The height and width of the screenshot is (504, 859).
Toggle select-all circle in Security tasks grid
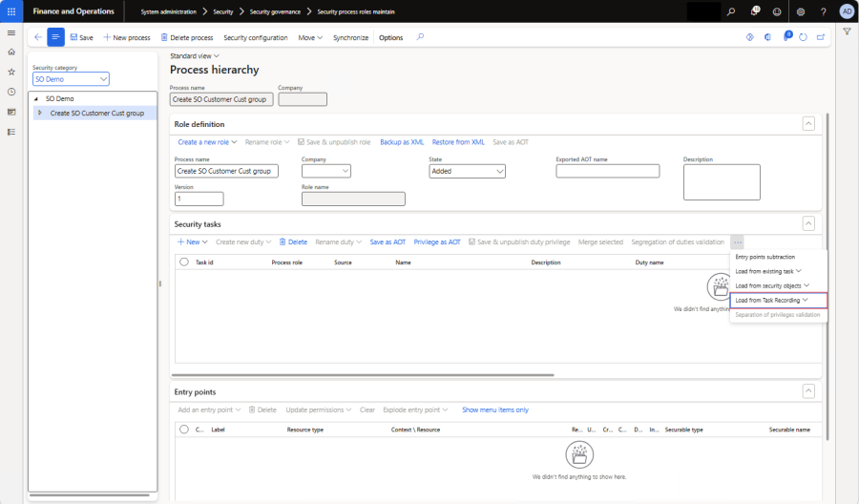183,262
